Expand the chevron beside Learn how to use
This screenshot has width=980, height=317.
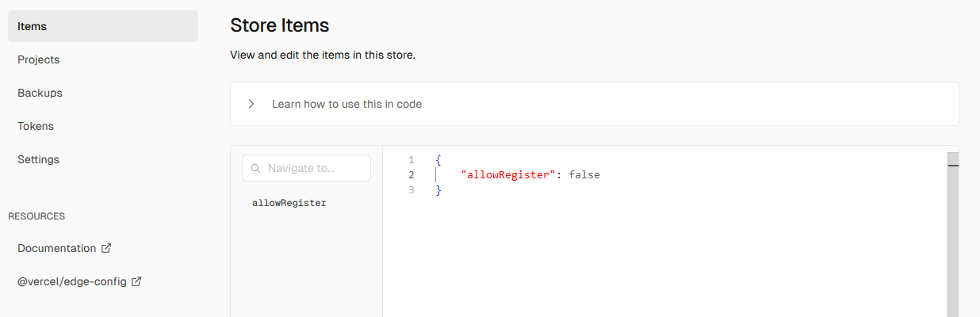pos(251,104)
